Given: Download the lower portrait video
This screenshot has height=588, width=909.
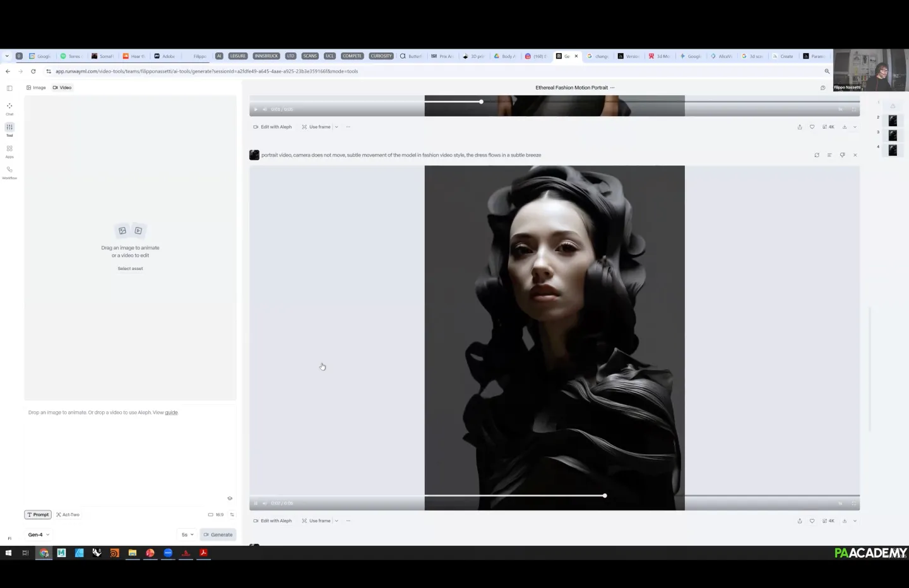Looking at the screenshot, I should (x=845, y=521).
